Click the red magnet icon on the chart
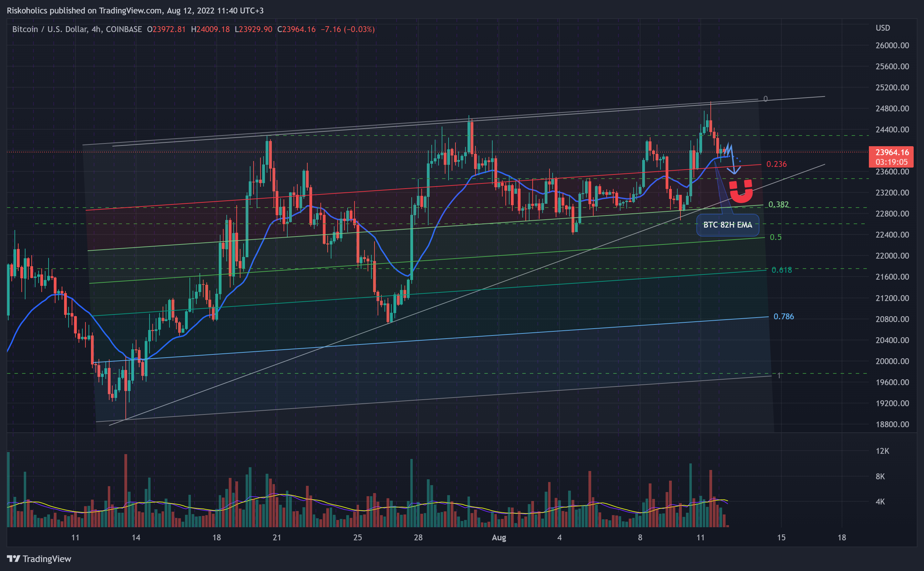 (741, 191)
